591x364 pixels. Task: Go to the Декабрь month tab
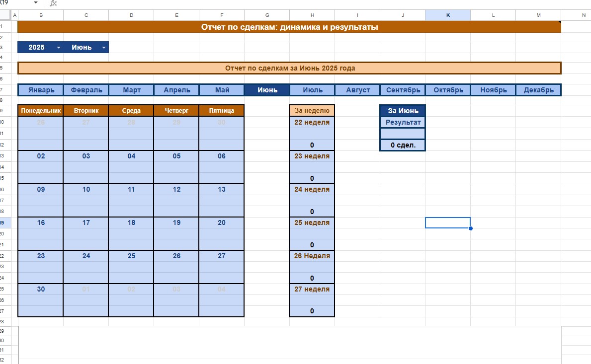tap(538, 90)
